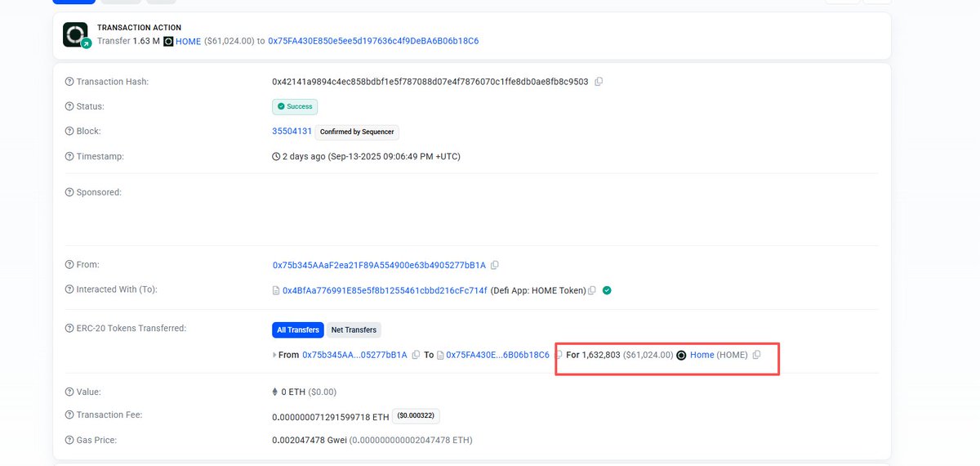This screenshot has height=466, width=980.
Task: Click help icon next to Transaction Fee
Action: 69,415
